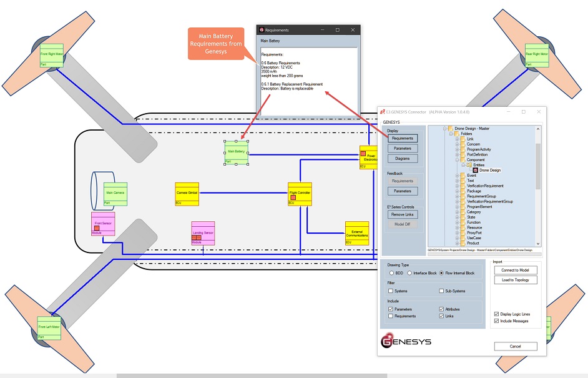
Task: Select the Text folder row in tree
Action: point(471,181)
